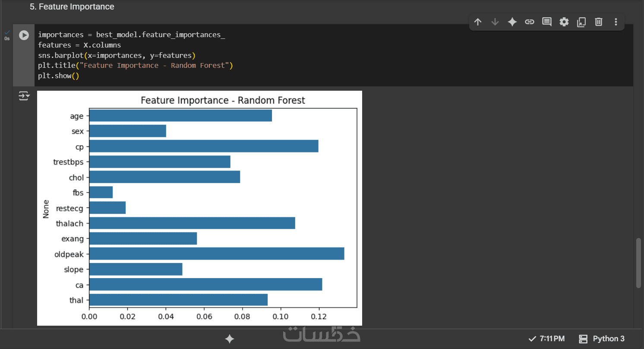Delete the cell with trash icon
Image resolution: width=644 pixels, height=349 pixels.
click(599, 22)
